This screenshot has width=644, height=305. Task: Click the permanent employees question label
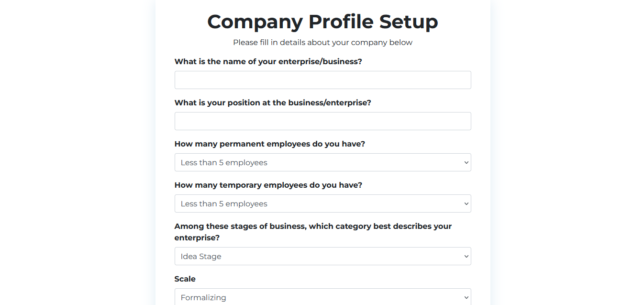[x=269, y=144]
